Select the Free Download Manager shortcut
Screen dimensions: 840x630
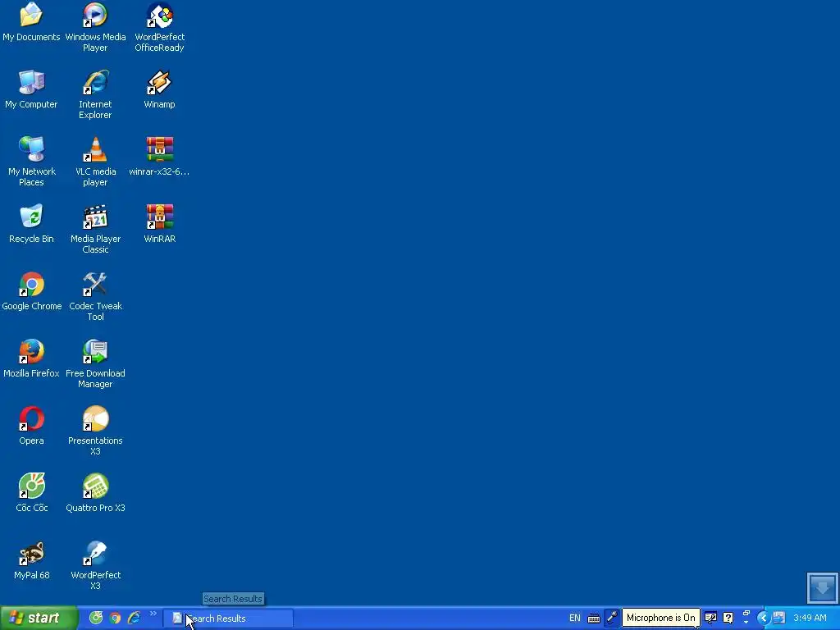95,363
